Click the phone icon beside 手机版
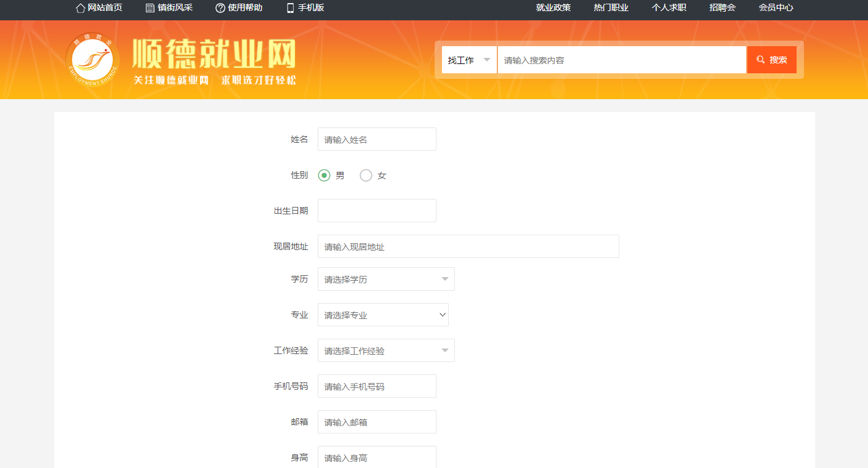The width and height of the screenshot is (868, 468). tap(291, 8)
